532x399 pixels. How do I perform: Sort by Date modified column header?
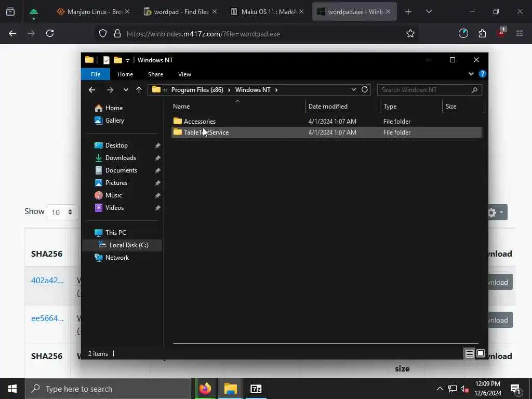click(x=342, y=107)
